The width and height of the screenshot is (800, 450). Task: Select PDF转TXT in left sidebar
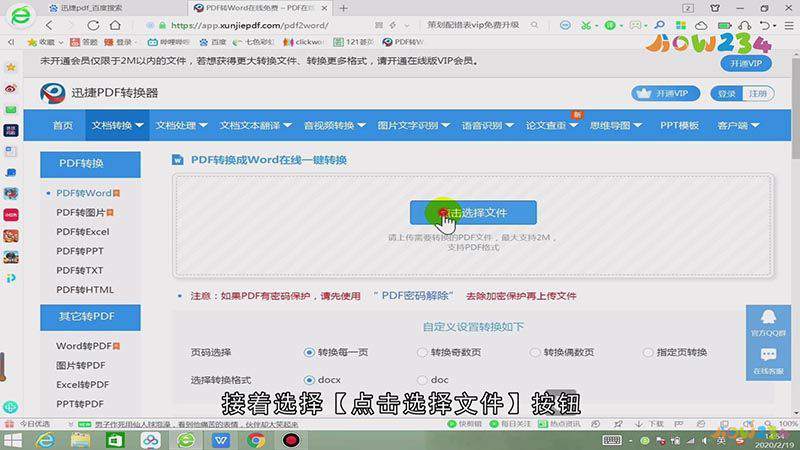pyautogui.click(x=80, y=270)
